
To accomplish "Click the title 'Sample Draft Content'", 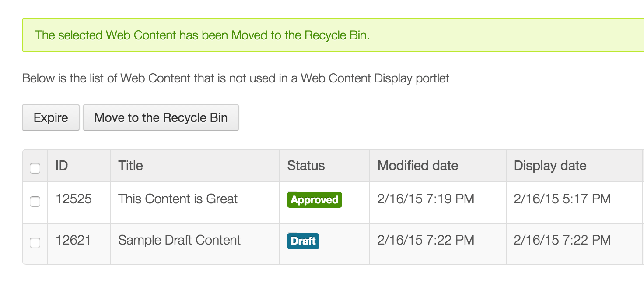I will click(x=179, y=240).
